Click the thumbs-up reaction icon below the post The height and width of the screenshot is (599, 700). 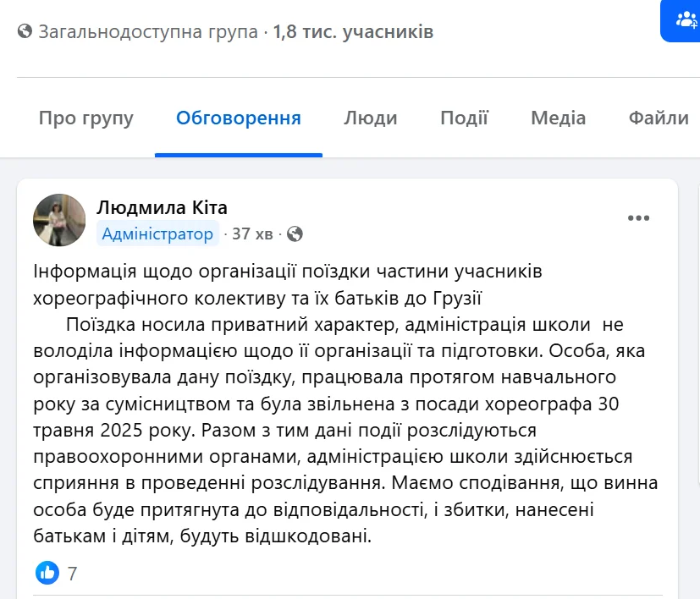point(47,573)
